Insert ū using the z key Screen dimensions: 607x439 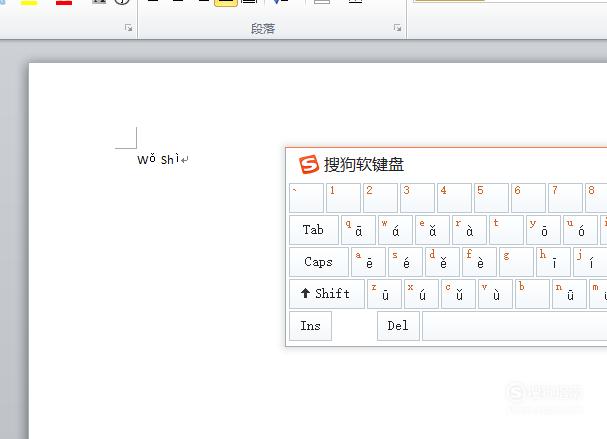click(384, 294)
